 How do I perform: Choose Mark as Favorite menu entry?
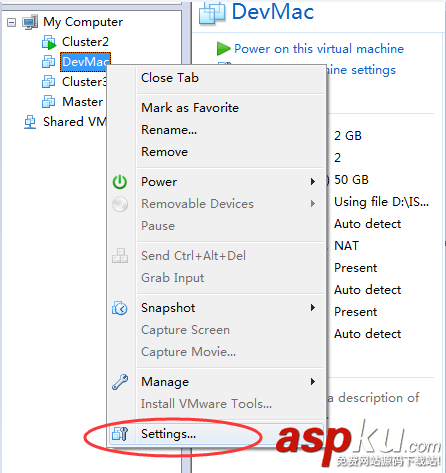[x=190, y=108]
